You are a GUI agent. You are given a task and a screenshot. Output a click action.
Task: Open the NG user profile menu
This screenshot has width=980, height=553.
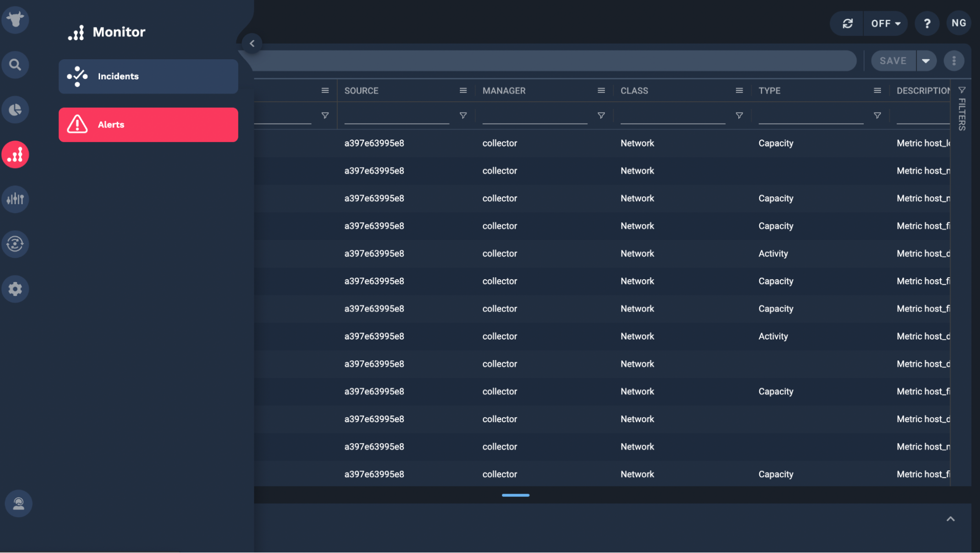958,23
